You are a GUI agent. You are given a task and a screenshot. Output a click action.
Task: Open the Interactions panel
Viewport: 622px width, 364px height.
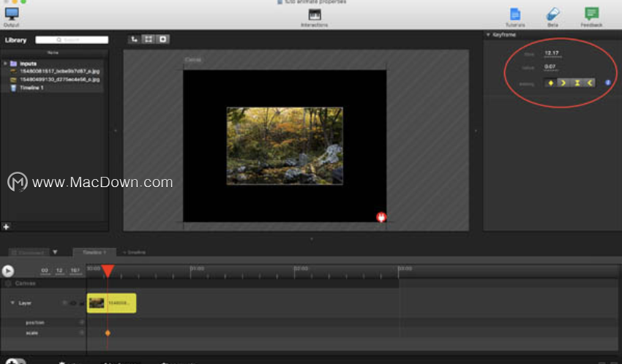314,18
